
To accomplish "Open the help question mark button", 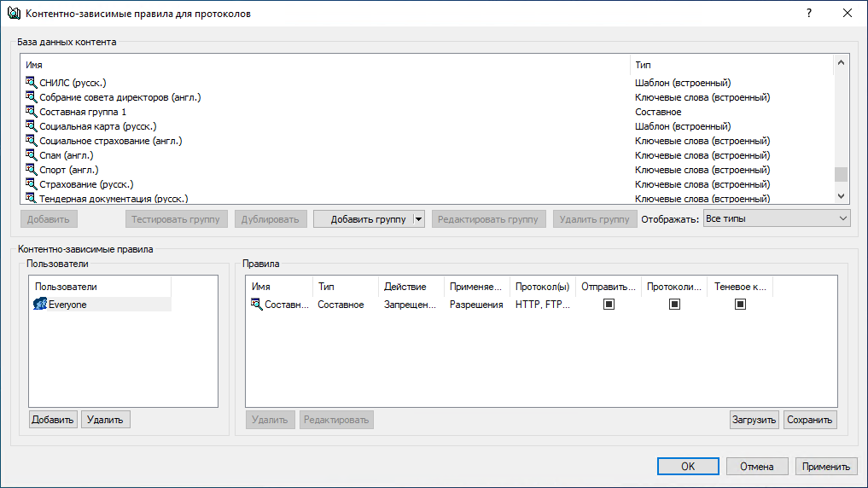I will tap(809, 14).
